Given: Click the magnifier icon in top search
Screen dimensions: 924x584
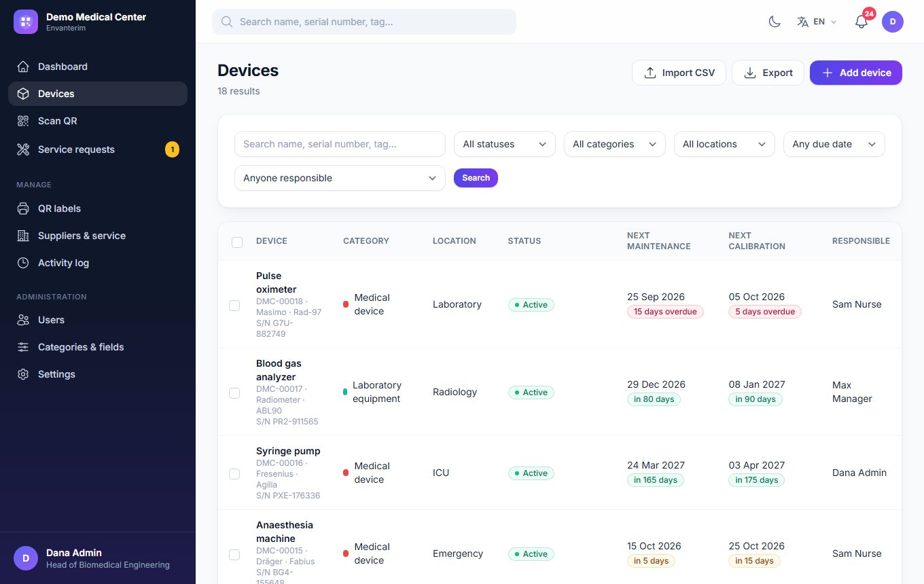Looking at the screenshot, I should coord(227,22).
